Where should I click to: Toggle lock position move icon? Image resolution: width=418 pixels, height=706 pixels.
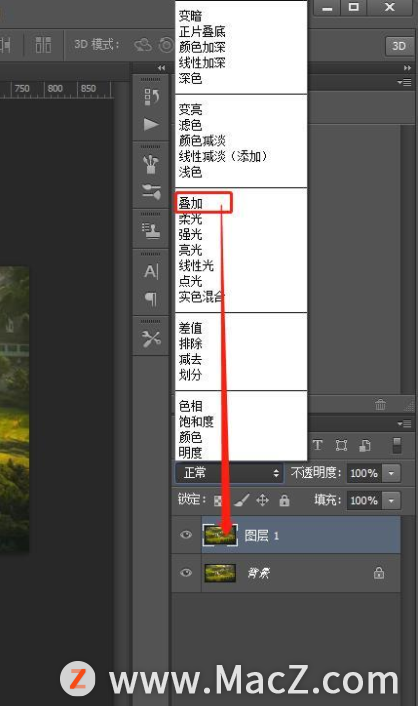(263, 500)
